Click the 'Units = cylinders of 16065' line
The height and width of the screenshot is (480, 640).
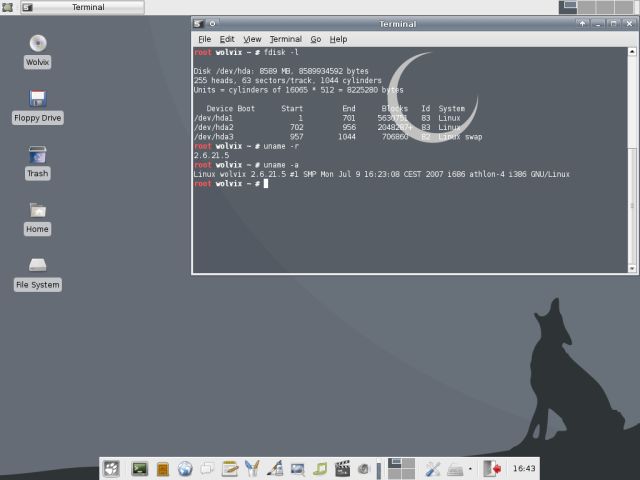[x=298, y=90]
